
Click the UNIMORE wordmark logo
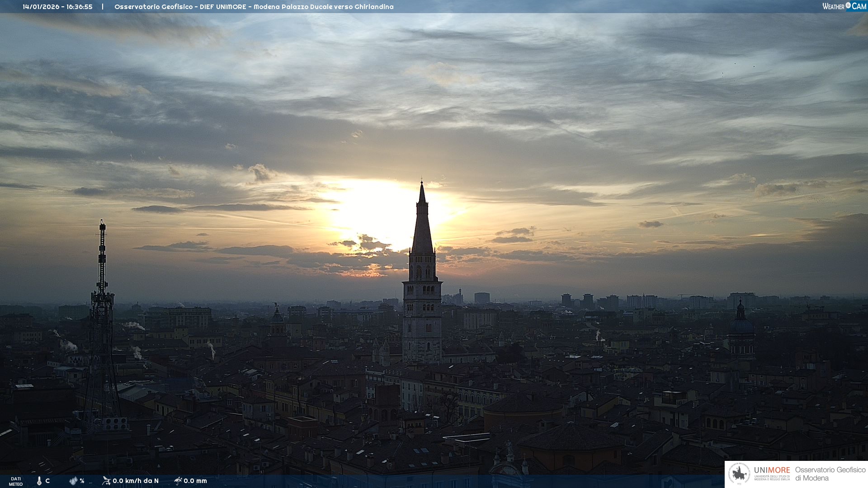pyautogui.click(x=772, y=470)
